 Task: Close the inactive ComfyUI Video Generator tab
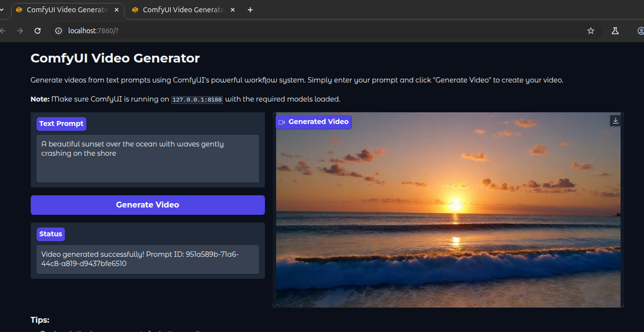[x=232, y=10]
